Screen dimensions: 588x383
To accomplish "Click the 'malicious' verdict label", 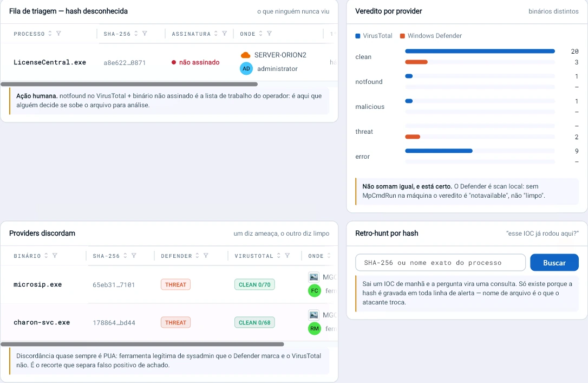I will (370, 107).
